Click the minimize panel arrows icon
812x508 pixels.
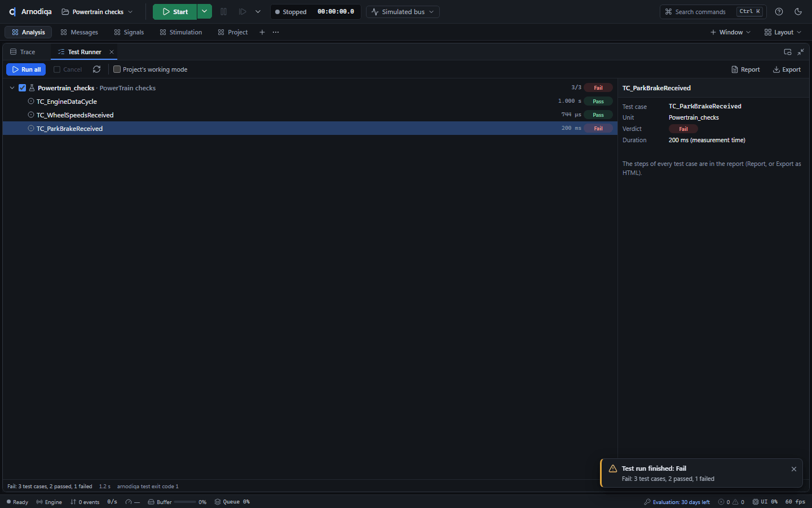click(801, 52)
